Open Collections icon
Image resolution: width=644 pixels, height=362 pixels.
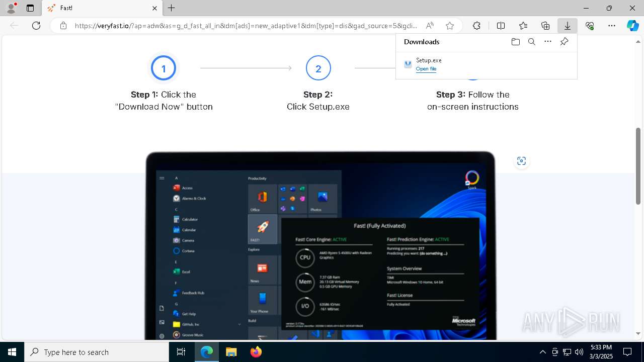[545, 26]
